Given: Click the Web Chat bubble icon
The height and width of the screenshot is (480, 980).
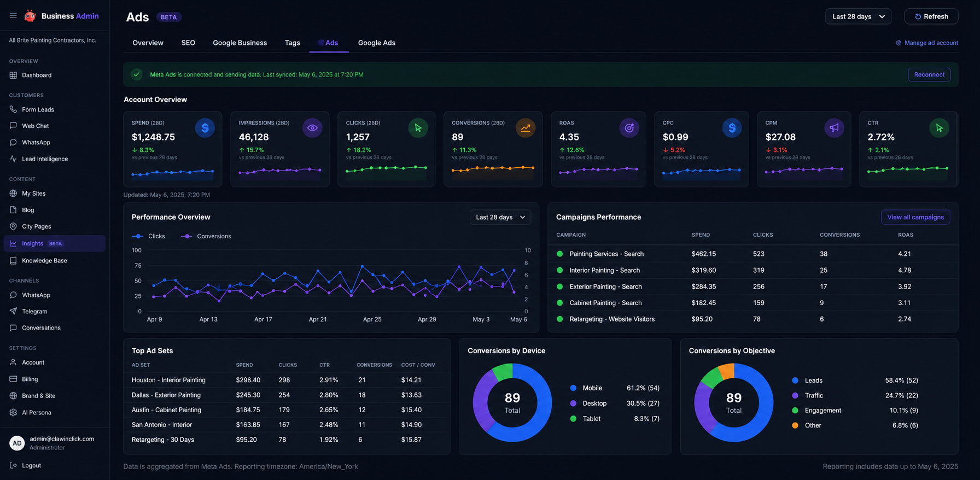Looking at the screenshot, I should click(x=13, y=126).
